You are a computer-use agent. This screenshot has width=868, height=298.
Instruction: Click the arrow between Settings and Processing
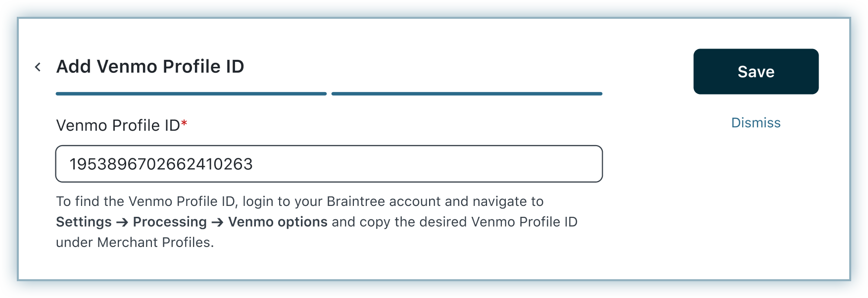pyautogui.click(x=122, y=222)
